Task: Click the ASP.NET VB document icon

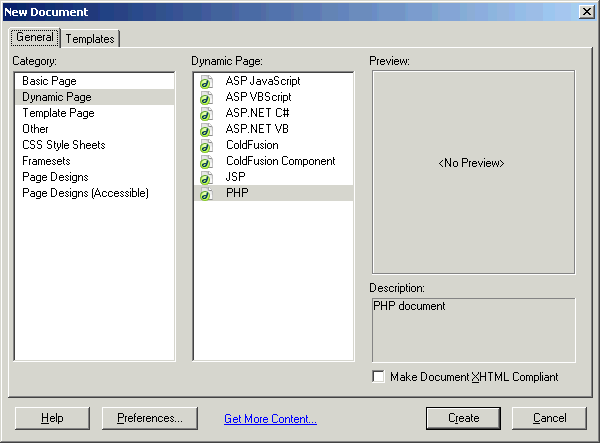Action: (x=206, y=130)
